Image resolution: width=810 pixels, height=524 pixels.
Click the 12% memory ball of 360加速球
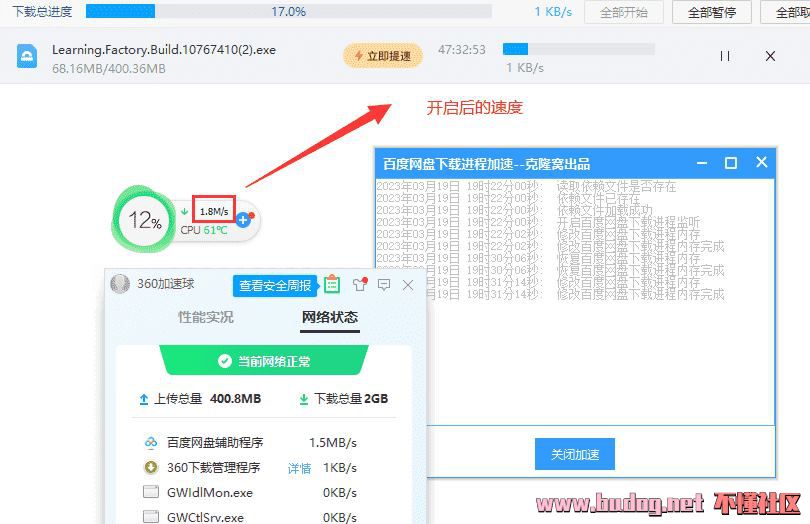(145, 221)
